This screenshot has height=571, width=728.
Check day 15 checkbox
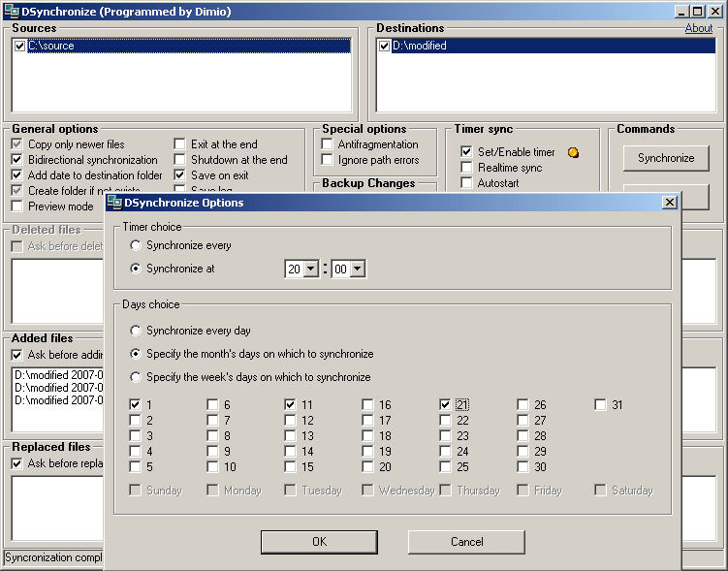pyautogui.click(x=290, y=466)
